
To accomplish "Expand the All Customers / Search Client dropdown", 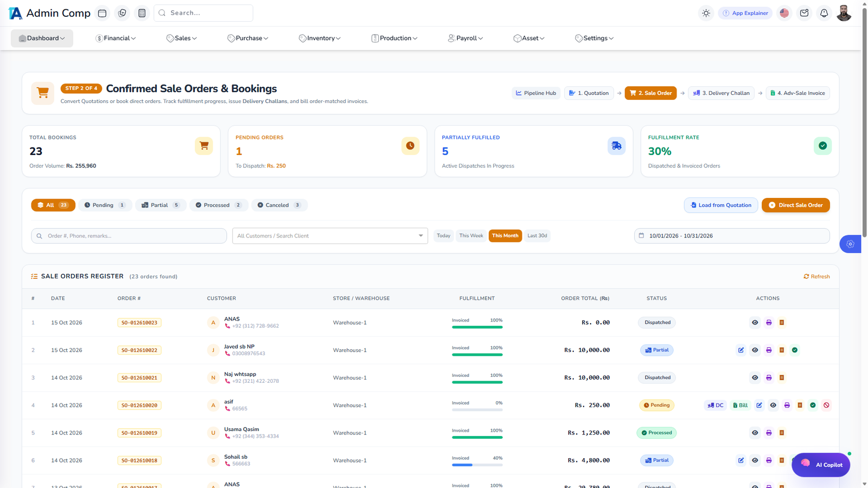I will coord(330,236).
